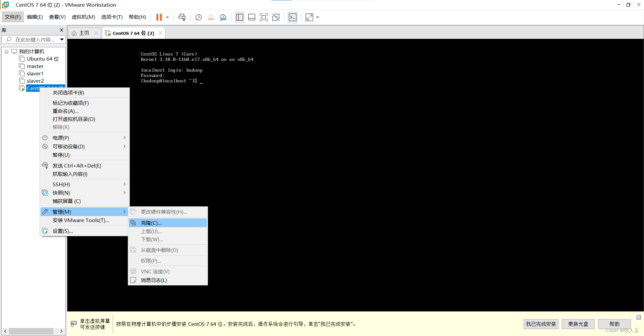Enter full screen mode icon
Image resolution: width=644 pixels, height=336 pixels.
click(264, 17)
